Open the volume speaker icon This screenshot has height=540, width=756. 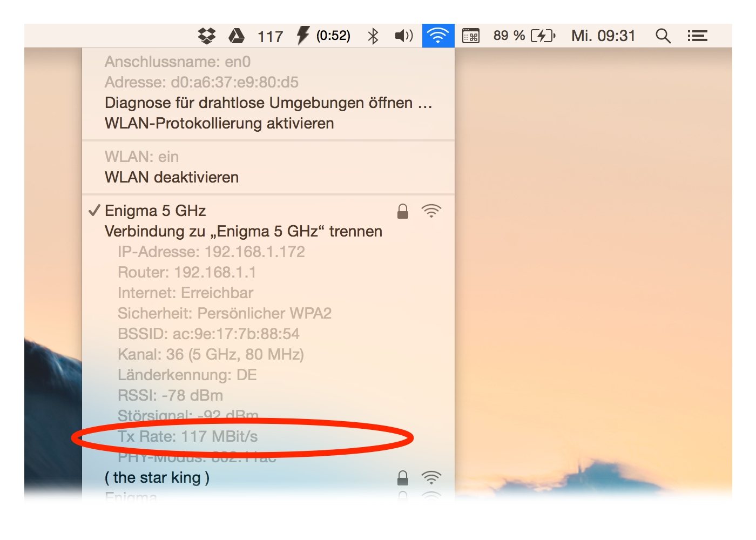[x=403, y=36]
